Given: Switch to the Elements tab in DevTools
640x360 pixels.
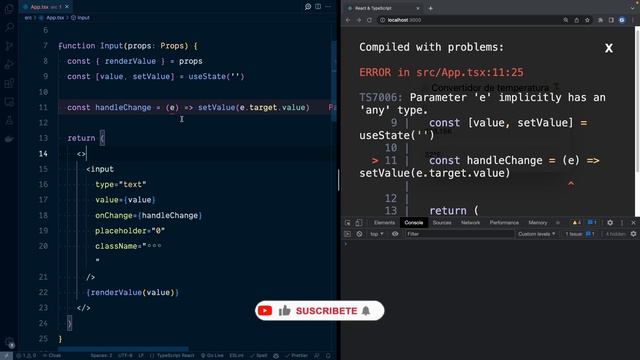Looking at the screenshot, I should (384, 223).
